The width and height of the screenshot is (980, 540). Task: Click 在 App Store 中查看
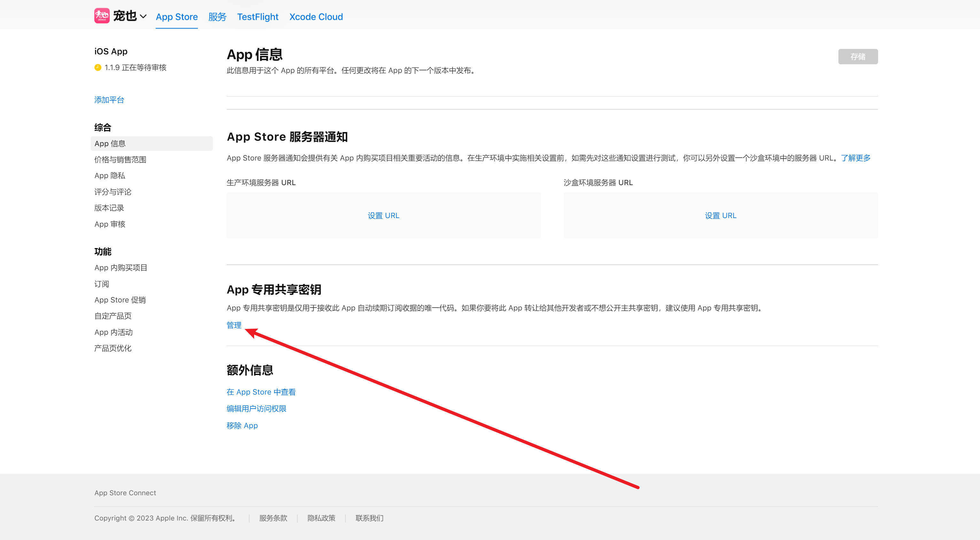tap(261, 392)
